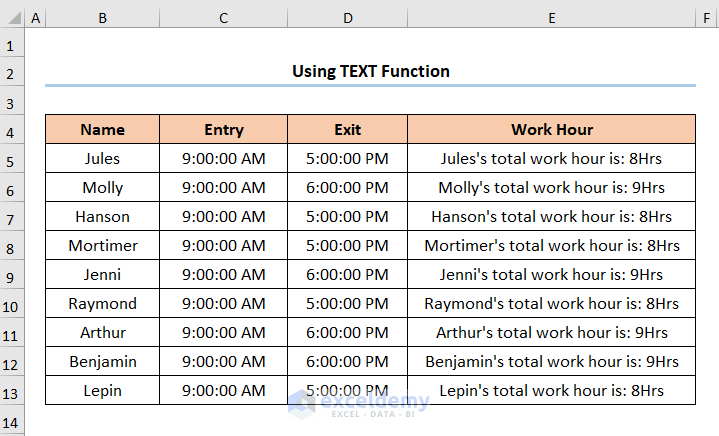Select the cell containing 'Mortimer'
This screenshot has width=719, height=436.
coord(102,245)
